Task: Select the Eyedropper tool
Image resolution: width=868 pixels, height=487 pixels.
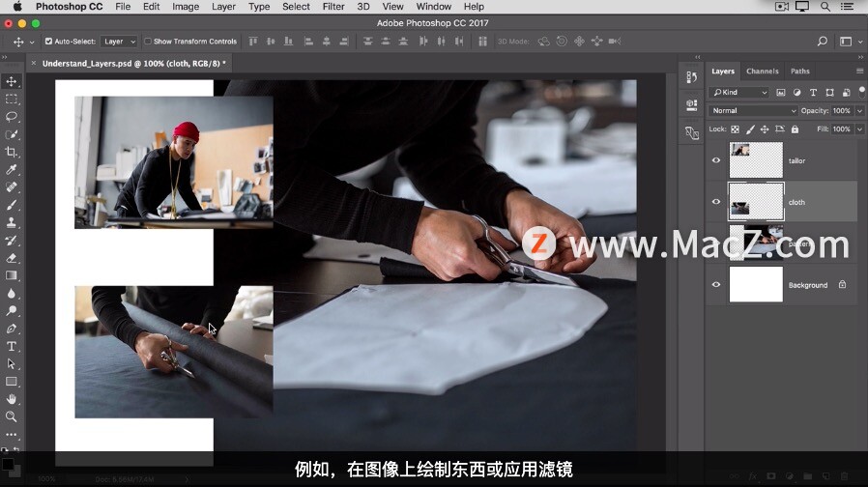Action: [11, 170]
